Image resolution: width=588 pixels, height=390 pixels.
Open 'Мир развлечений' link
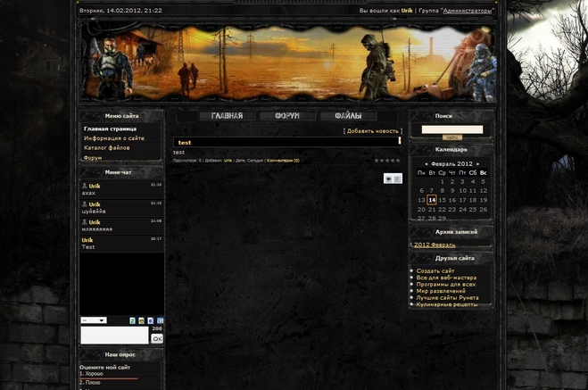coord(441,291)
